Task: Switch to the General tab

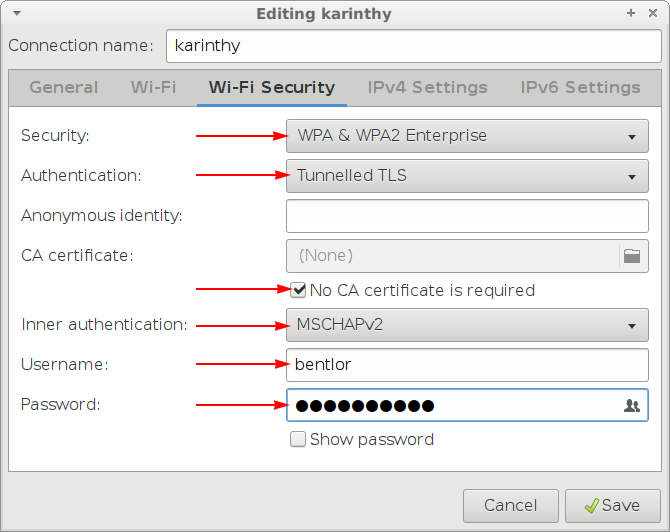Action: (64, 87)
